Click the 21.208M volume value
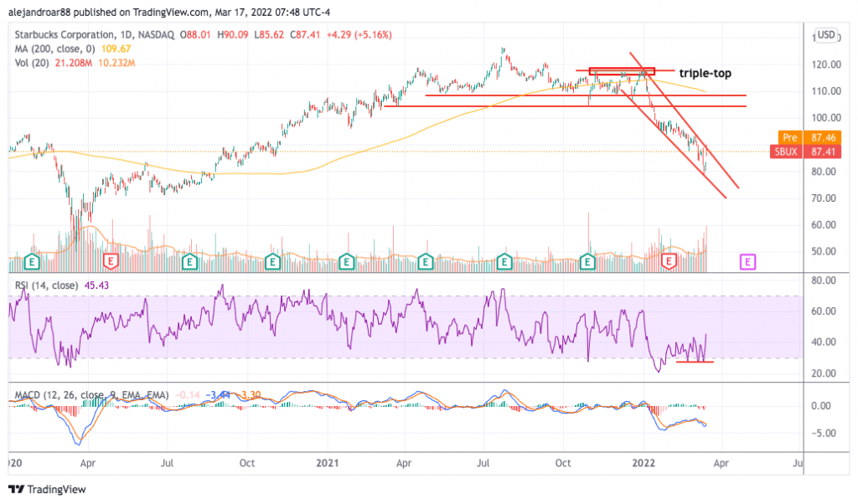This screenshot has width=858, height=504. click(74, 63)
